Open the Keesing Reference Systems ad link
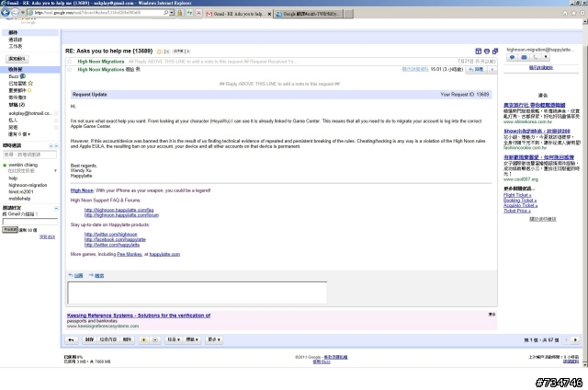588x390 pixels. [139, 315]
